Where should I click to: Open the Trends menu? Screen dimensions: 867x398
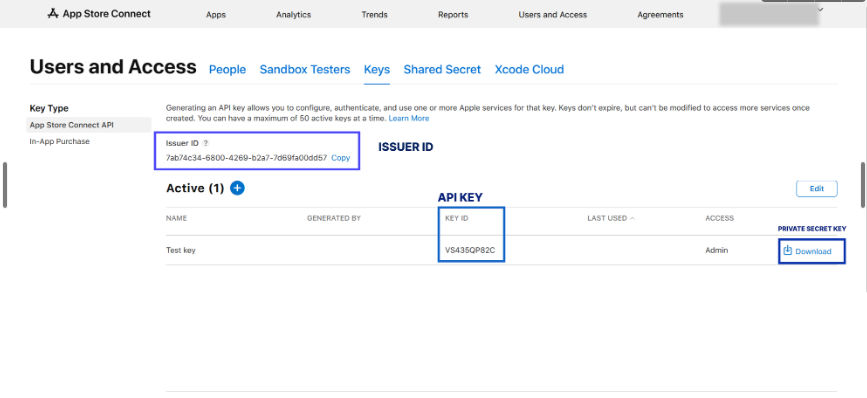click(374, 15)
